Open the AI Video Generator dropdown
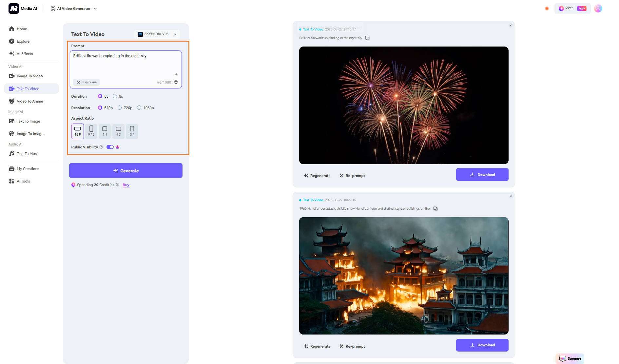Screen dimensions: 619x364 click(x=74, y=9)
